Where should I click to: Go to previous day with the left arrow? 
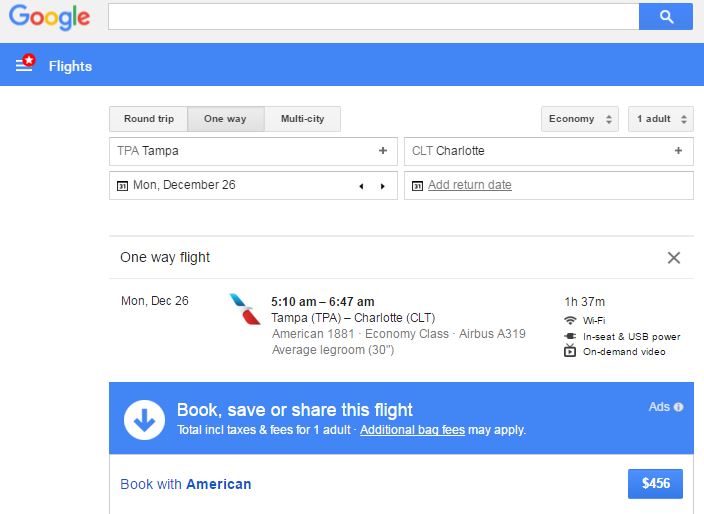click(361, 186)
